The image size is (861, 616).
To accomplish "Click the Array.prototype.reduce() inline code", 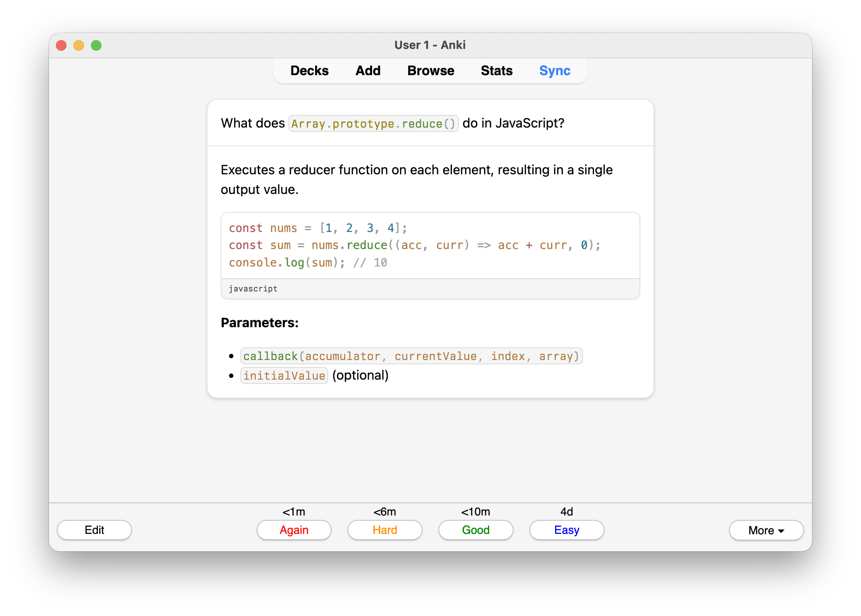I will click(373, 124).
